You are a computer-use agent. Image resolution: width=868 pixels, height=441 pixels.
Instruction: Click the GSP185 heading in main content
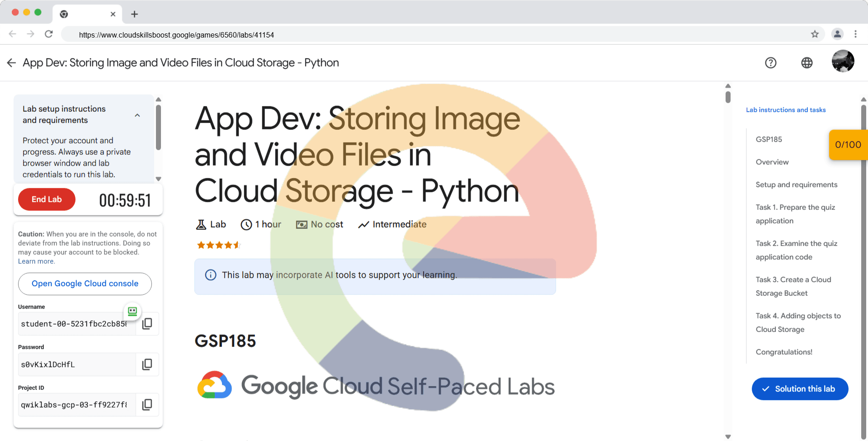click(x=225, y=341)
